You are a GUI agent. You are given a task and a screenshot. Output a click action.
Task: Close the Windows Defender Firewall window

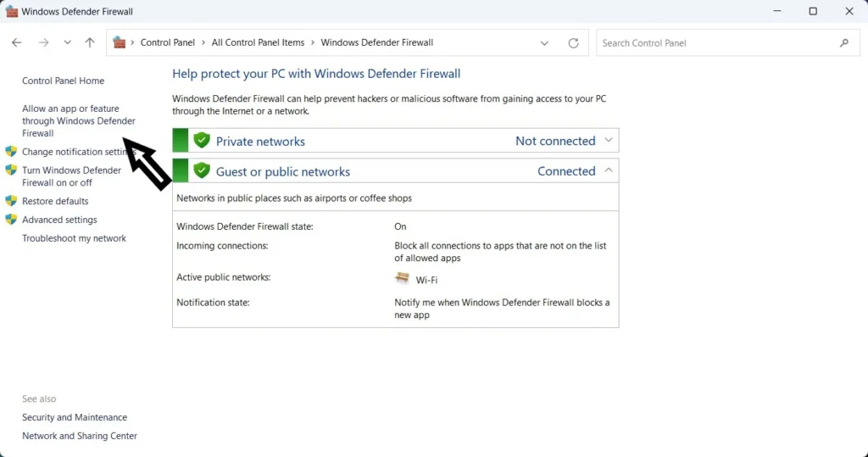coord(849,11)
